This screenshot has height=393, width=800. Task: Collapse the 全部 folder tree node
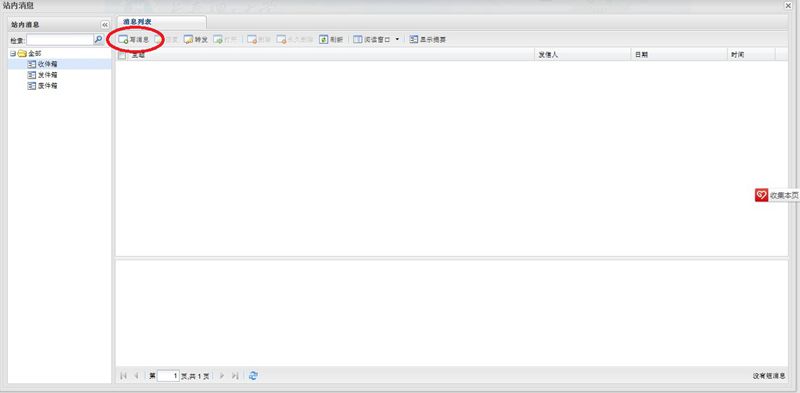tap(13, 54)
